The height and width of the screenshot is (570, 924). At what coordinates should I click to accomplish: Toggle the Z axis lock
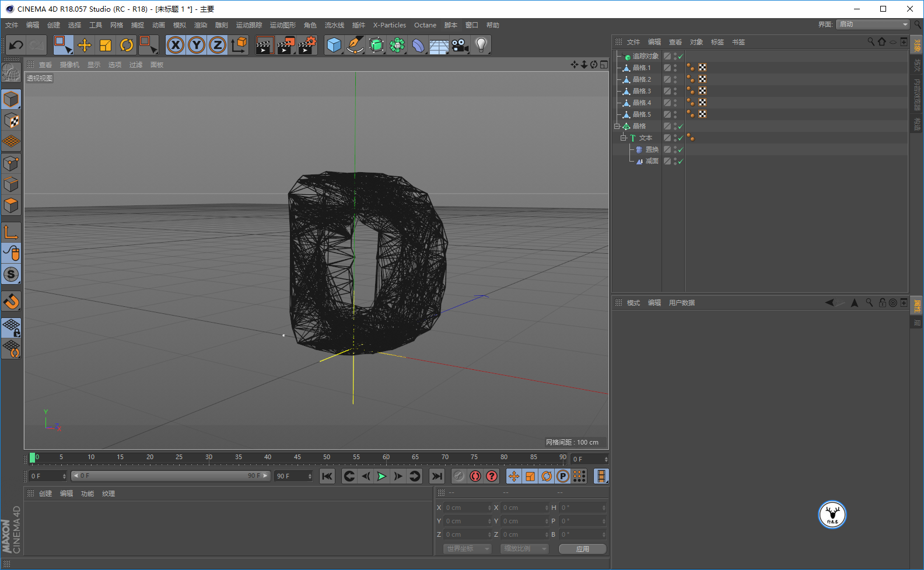218,45
